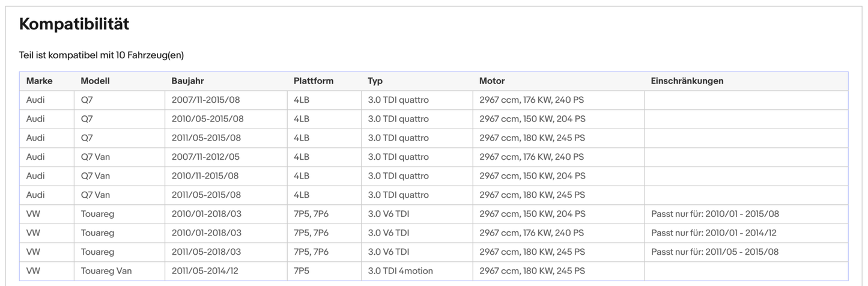Click the 'Teil ist kompatibel mit 10 Fahrzeug(en)' text
The image size is (868, 286).
point(101,55)
